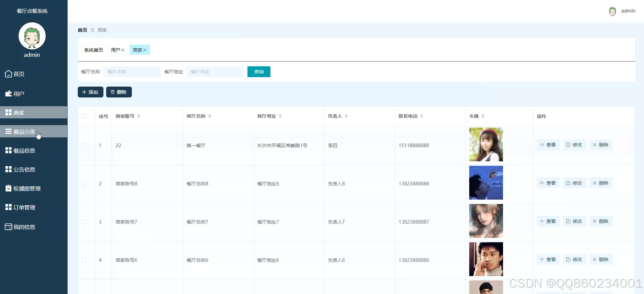Image resolution: width=644 pixels, height=294 pixels.
Task: Delete the 第一餐厅 row
Action: tap(601, 145)
